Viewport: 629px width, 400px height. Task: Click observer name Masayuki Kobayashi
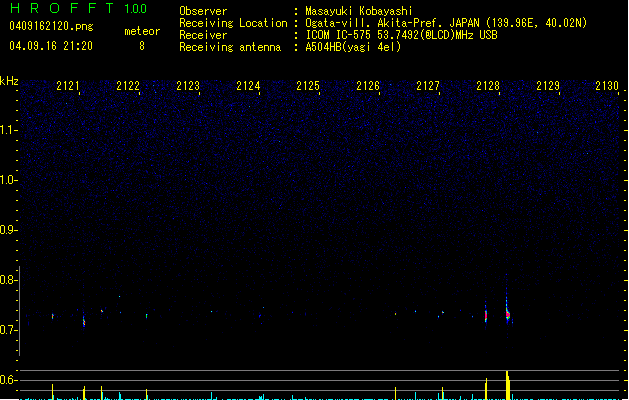pos(359,11)
